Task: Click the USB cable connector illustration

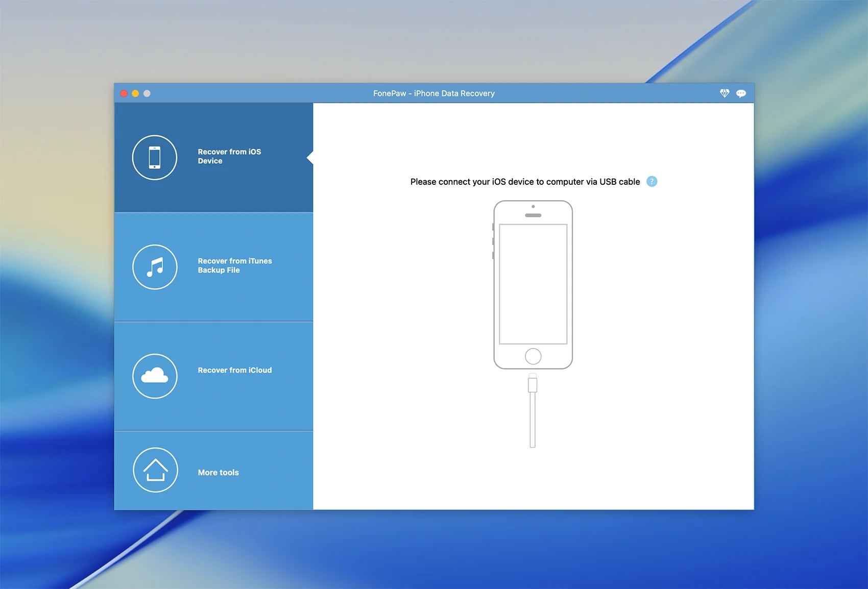Action: tap(533, 384)
